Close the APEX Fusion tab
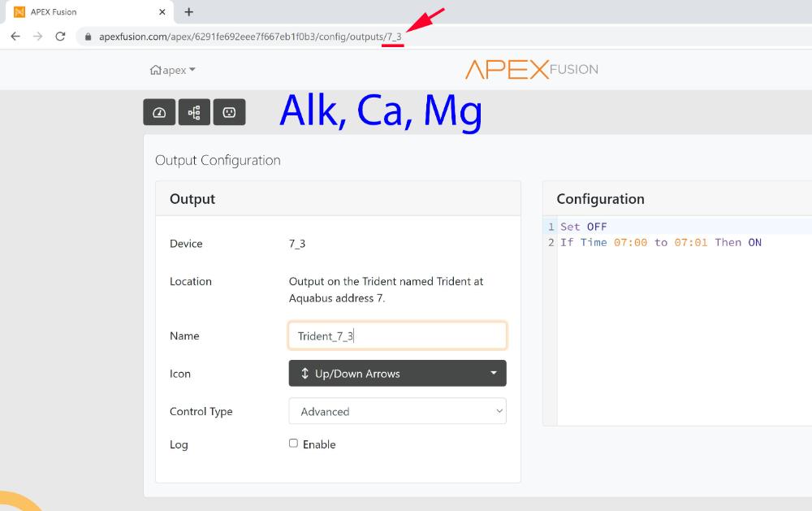812x511 pixels. (162, 12)
